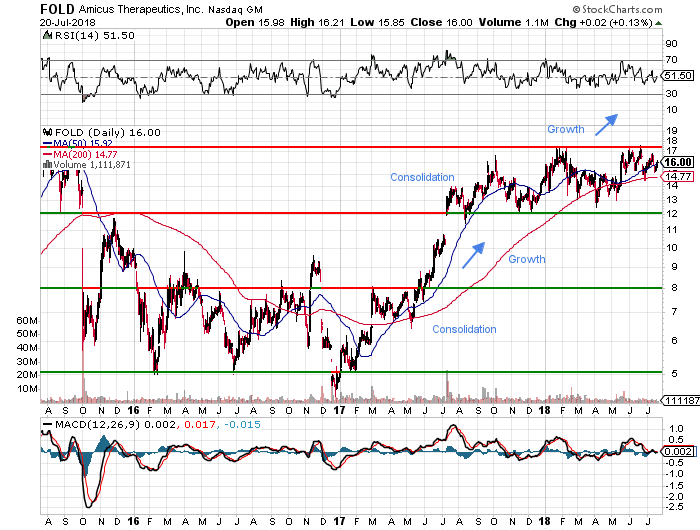Click the 20-Jul-2018 date label
The width and height of the screenshot is (700, 530).
coord(67,22)
